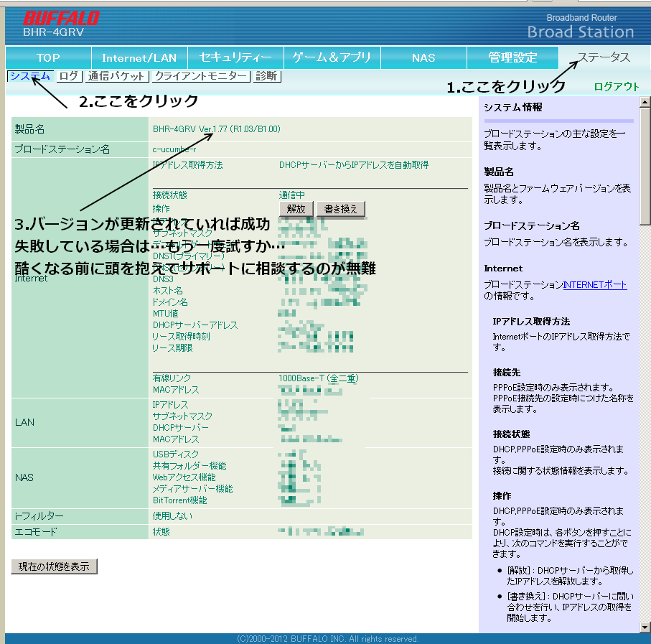Click the DHCPサーバーからIPアドレスを自動取得 text
The width and height of the screenshot is (651, 644).
(354, 165)
